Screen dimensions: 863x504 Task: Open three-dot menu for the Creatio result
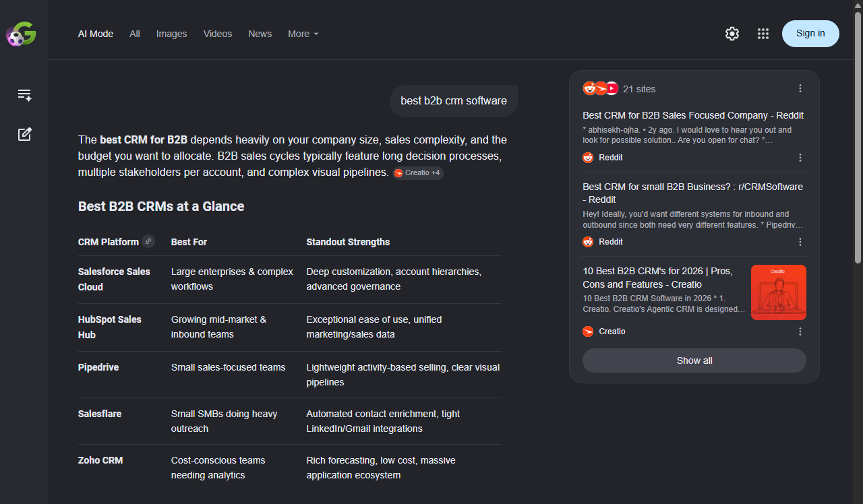click(800, 332)
